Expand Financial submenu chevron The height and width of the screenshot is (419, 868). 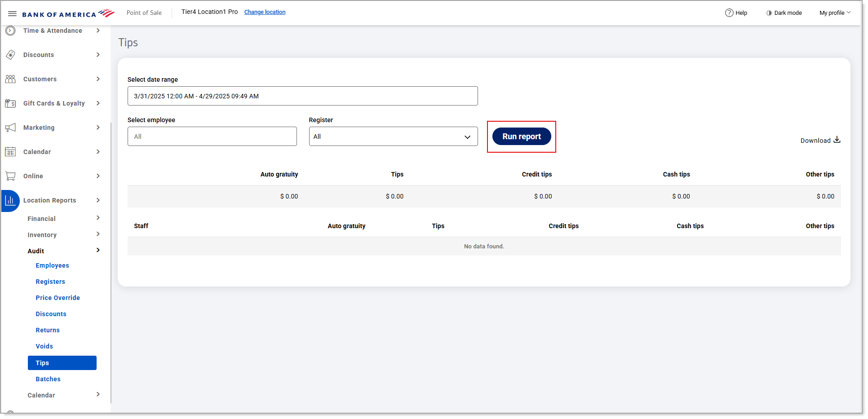pyautogui.click(x=98, y=218)
